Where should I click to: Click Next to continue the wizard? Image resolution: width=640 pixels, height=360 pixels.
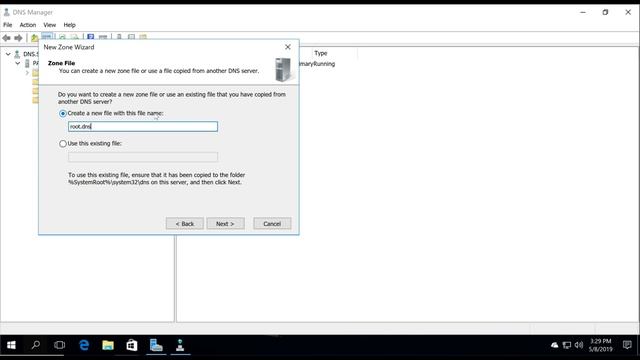point(225,224)
